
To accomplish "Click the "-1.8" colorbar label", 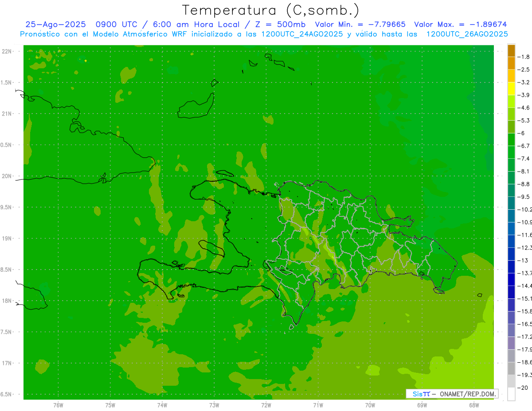I will (x=524, y=57).
